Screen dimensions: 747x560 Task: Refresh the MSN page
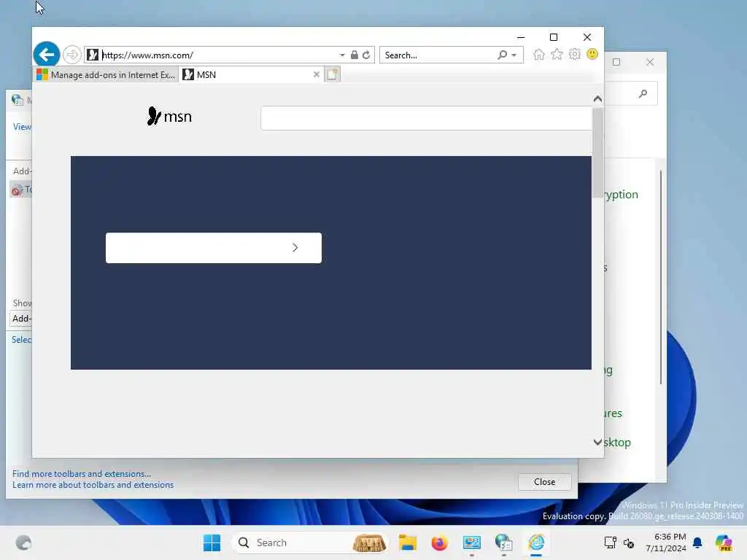point(366,55)
